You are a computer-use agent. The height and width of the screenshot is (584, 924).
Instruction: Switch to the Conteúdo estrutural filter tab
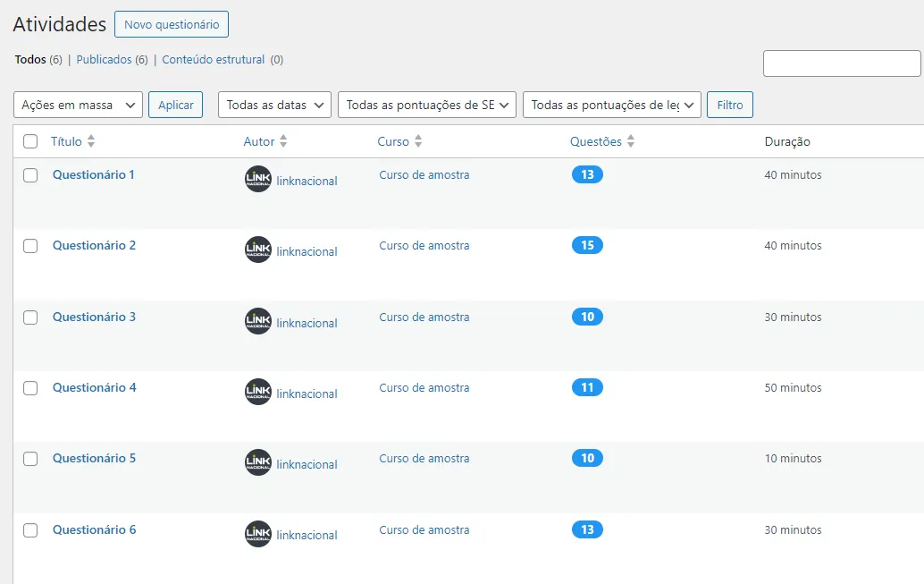coord(213,60)
